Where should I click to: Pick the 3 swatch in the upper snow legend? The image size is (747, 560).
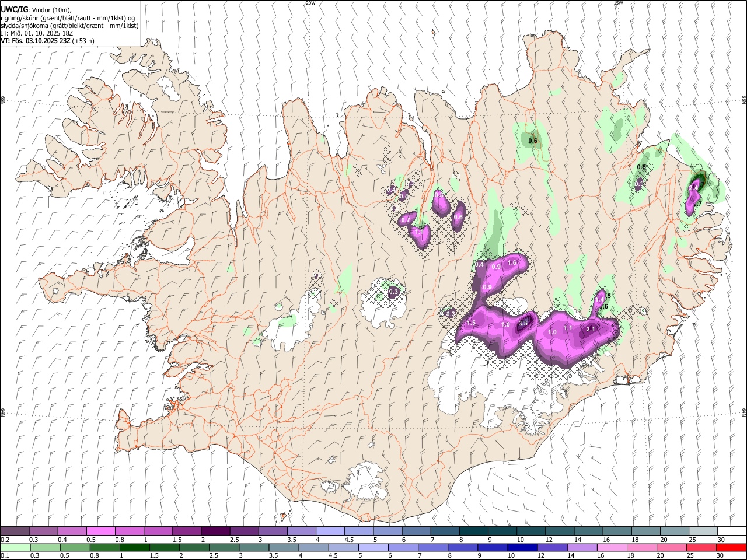[x=273, y=531]
